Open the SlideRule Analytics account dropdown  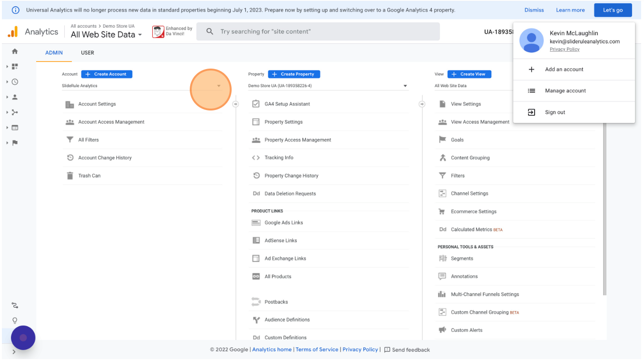tap(142, 86)
